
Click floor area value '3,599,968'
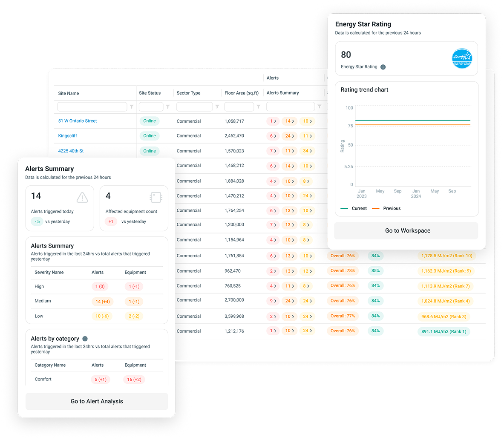point(234,316)
